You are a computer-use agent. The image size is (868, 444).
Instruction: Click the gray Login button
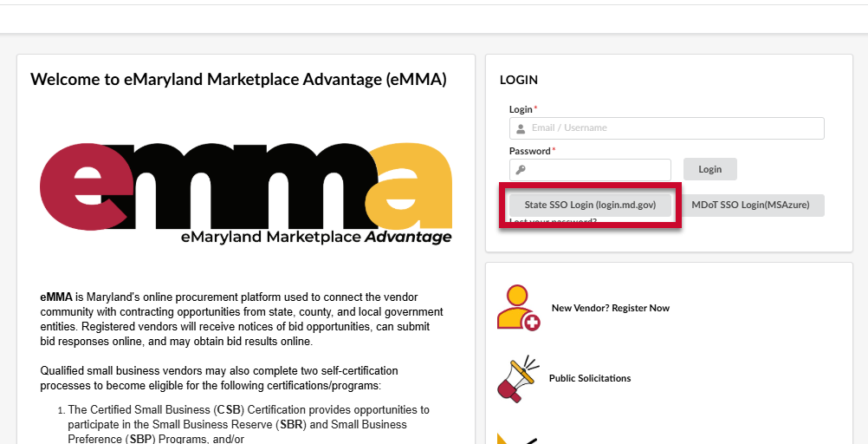click(x=709, y=169)
